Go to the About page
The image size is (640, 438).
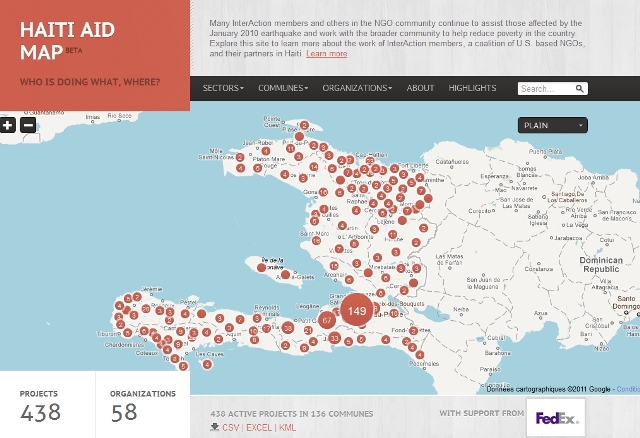pos(421,89)
